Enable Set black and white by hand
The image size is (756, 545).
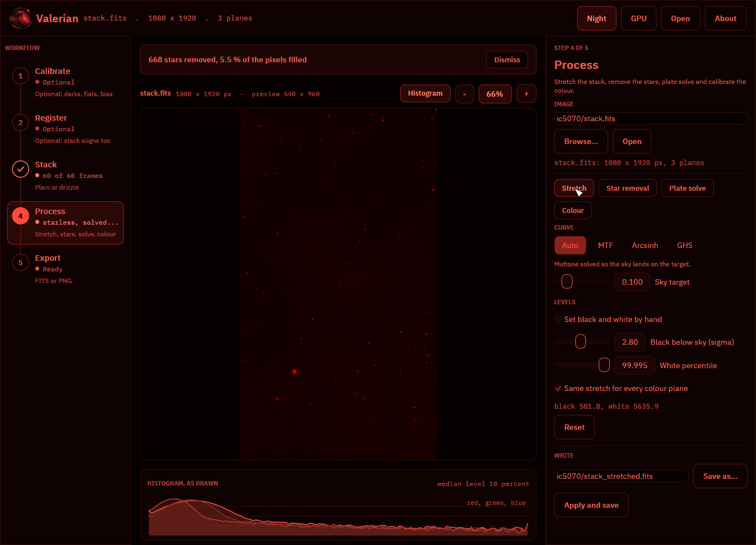tap(558, 319)
